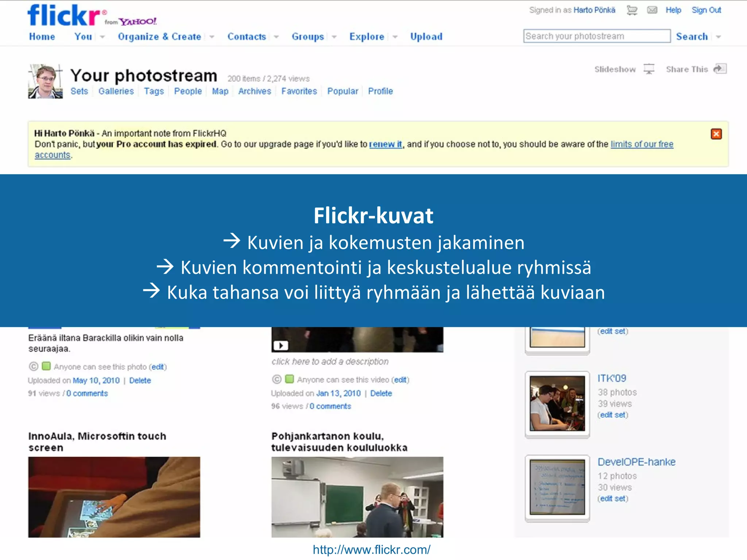Open comments on the 91 views photo
Viewport: 747px width, 560px height.
click(x=87, y=393)
